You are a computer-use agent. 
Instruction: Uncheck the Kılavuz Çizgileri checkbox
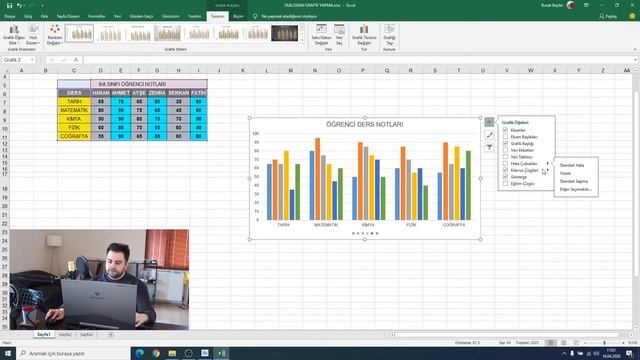point(505,170)
